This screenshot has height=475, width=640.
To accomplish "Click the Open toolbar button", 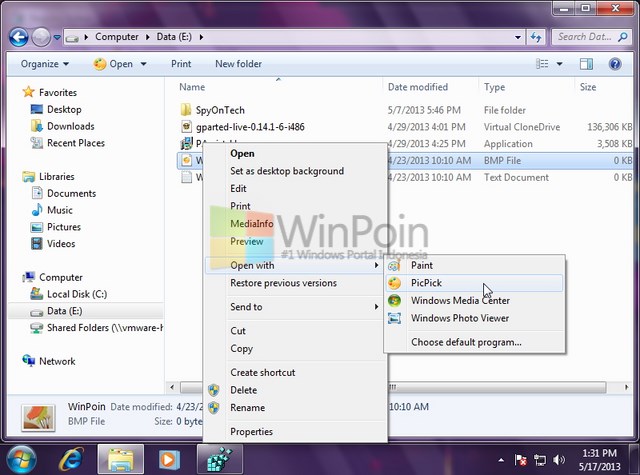I will click(113, 64).
